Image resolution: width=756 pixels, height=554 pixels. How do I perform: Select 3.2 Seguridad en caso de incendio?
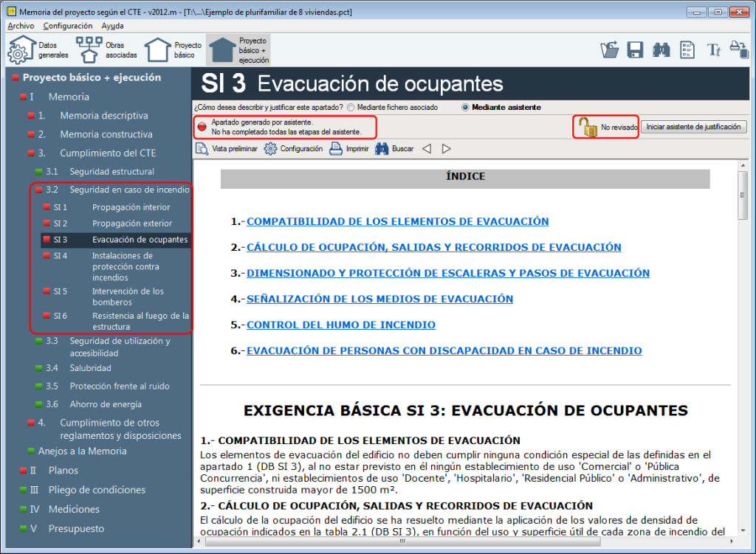point(129,190)
